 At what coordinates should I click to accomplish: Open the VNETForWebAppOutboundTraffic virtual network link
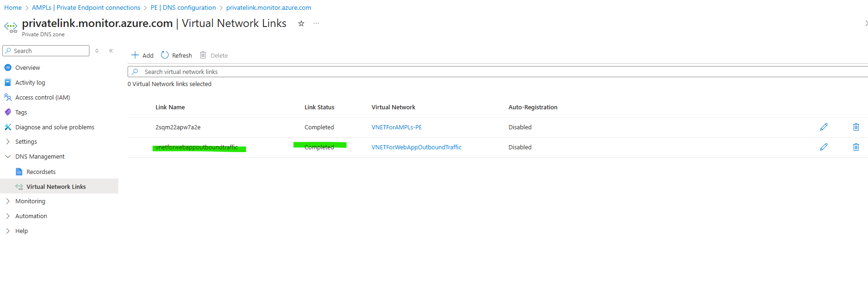[x=416, y=147]
